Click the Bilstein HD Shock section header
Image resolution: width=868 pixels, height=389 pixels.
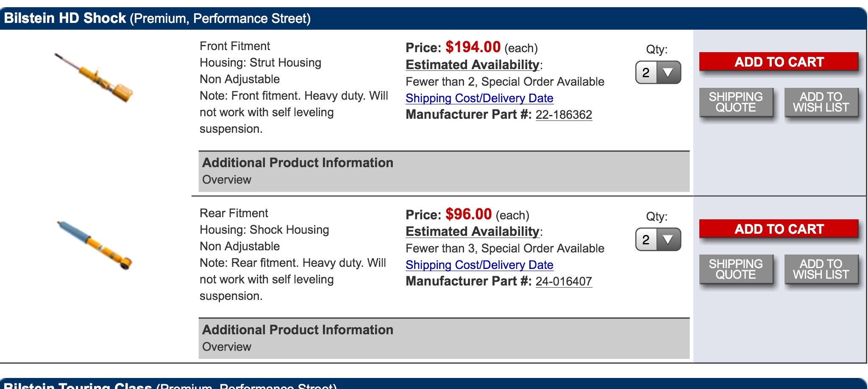[157, 18]
